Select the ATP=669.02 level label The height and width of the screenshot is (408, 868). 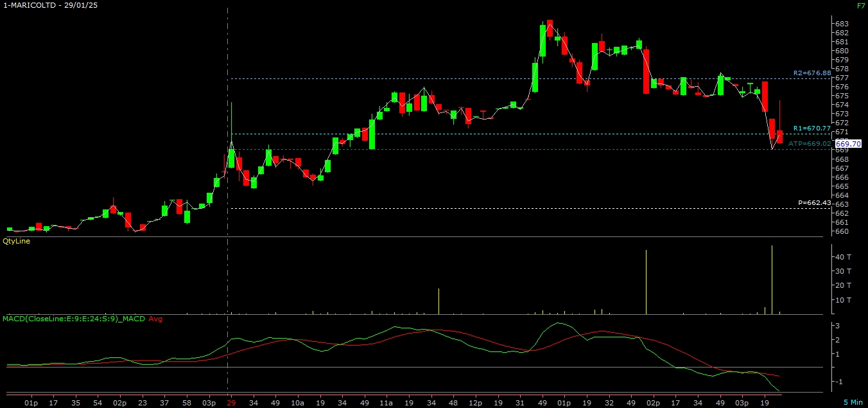click(810, 144)
